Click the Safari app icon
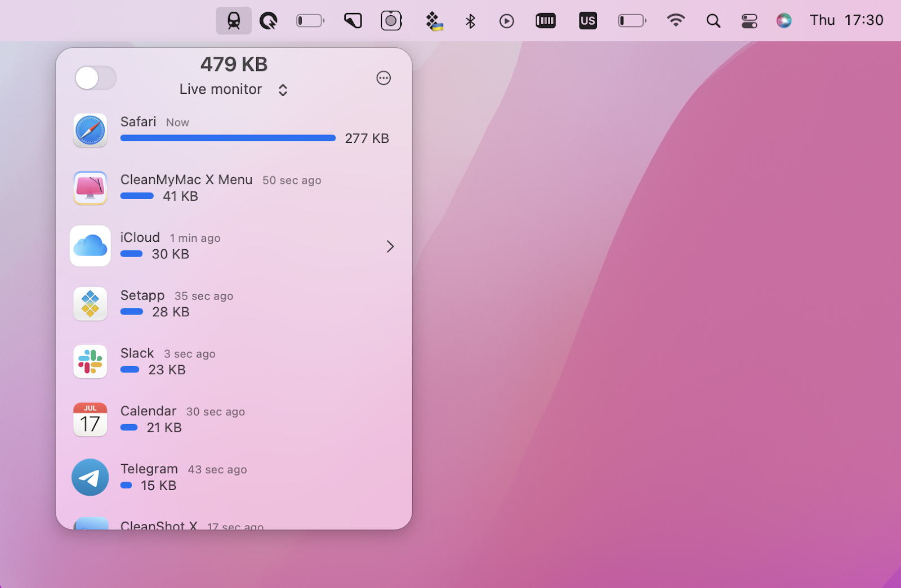 click(x=90, y=131)
